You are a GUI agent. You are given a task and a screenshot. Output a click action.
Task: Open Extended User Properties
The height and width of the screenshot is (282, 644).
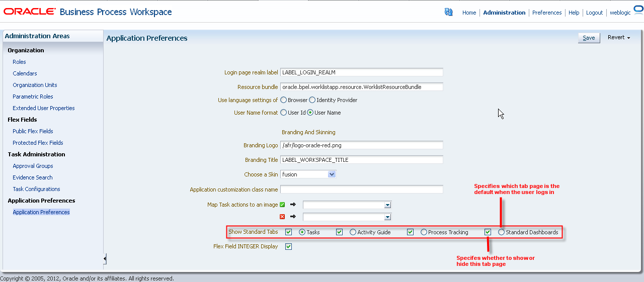43,108
